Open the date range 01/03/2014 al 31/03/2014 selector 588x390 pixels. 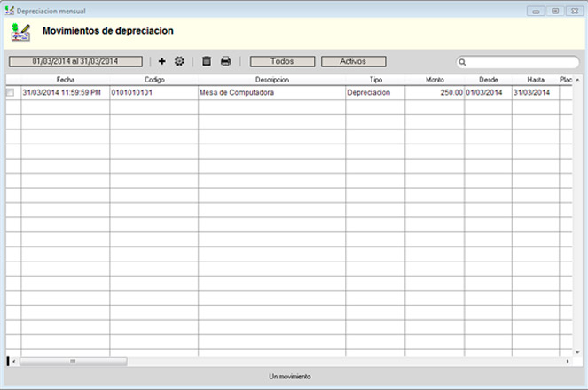pyautogui.click(x=75, y=62)
